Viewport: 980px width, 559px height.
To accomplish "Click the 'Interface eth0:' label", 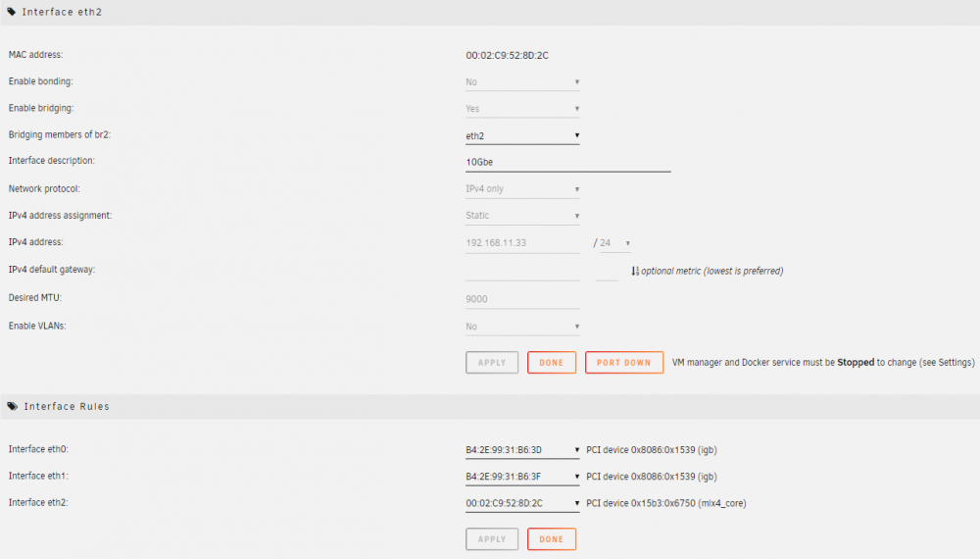I will 38,449.
